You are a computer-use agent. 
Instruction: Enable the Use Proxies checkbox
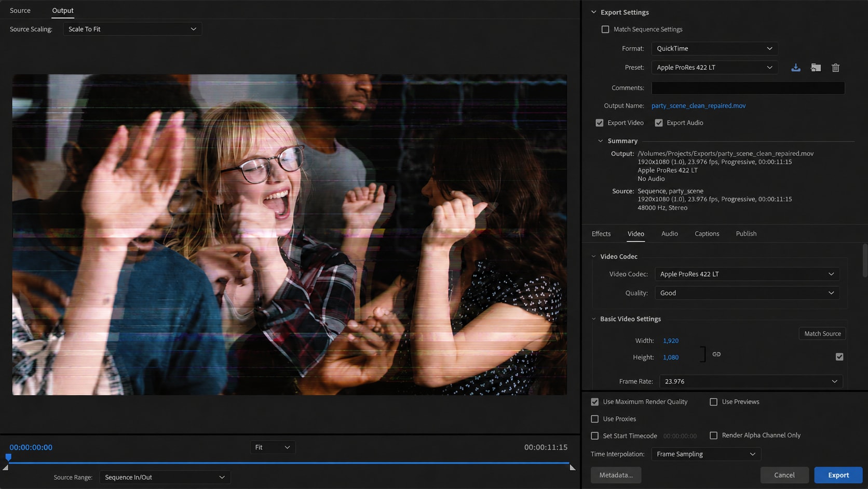pyautogui.click(x=595, y=419)
